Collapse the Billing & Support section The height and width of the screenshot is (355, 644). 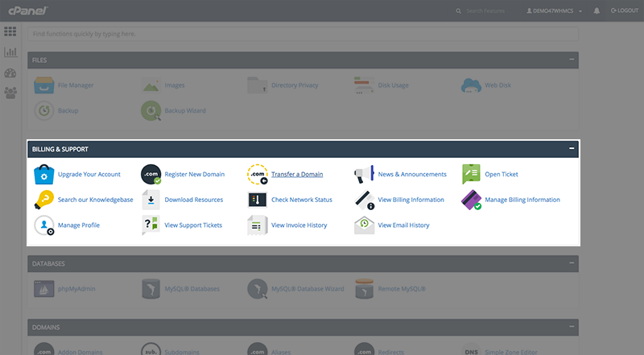(x=572, y=149)
